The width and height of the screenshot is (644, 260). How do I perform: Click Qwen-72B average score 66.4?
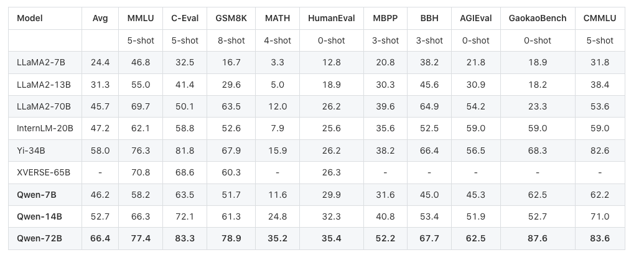pos(100,238)
